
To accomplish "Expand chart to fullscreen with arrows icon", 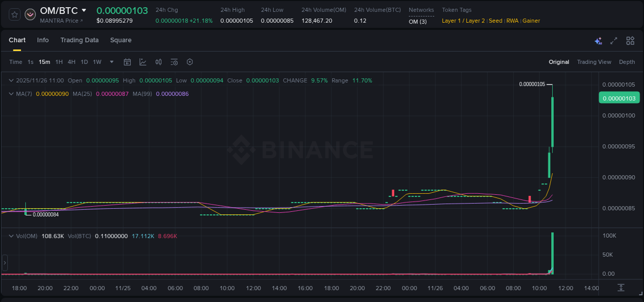I will click(614, 40).
